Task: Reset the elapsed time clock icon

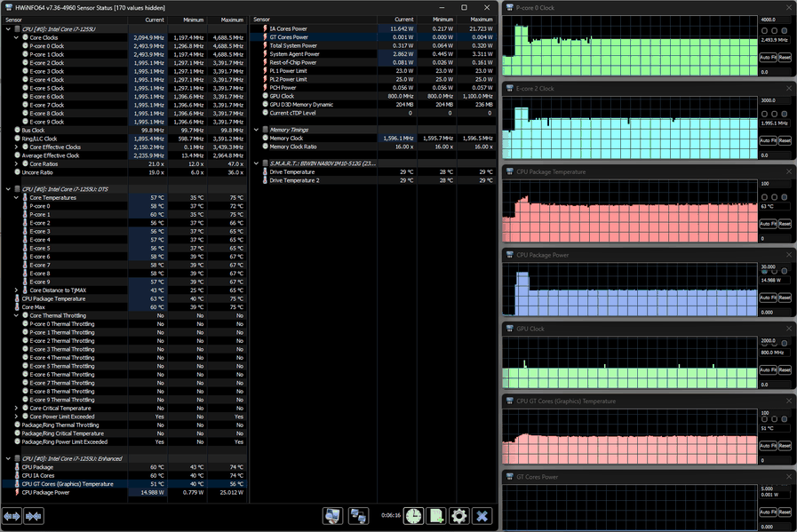Action: [x=413, y=516]
